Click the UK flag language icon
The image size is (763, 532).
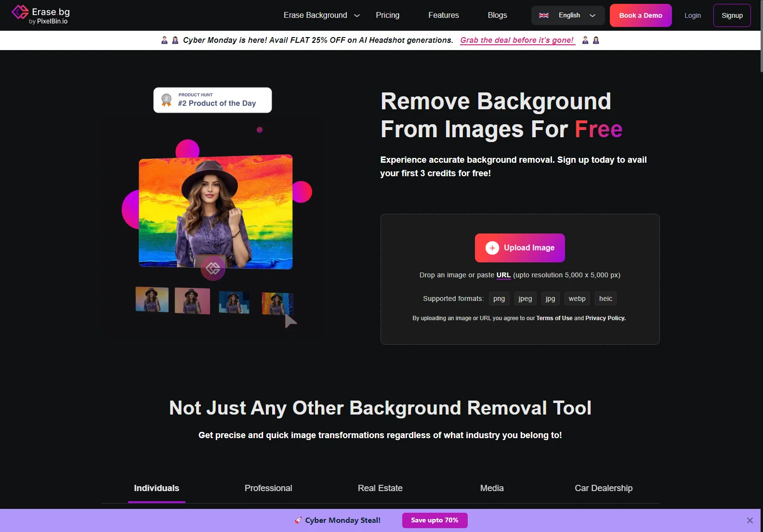coord(544,15)
